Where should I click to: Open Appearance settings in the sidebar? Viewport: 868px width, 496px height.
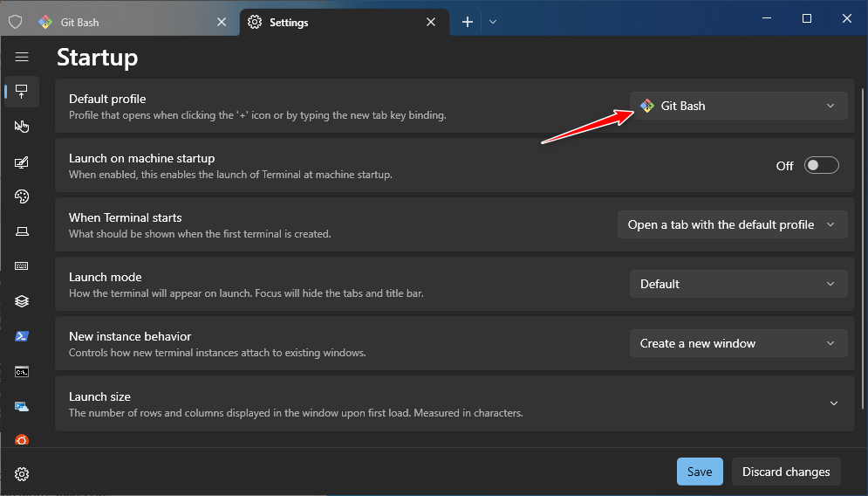22,162
